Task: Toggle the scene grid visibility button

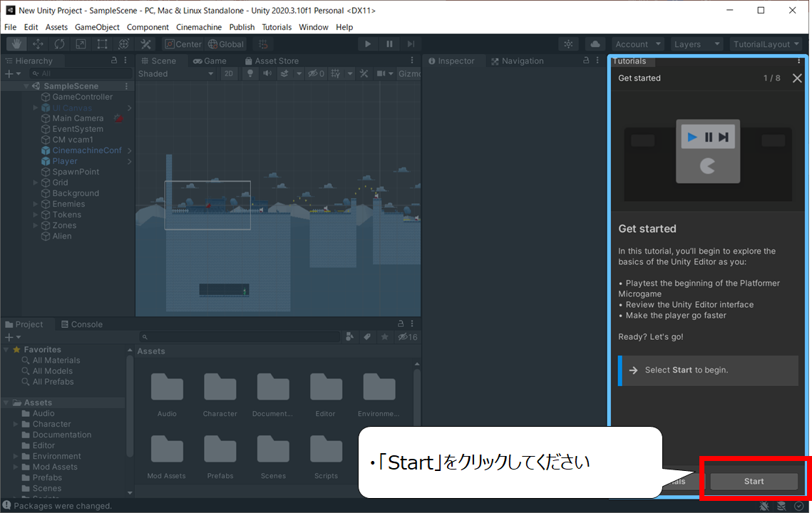Action: click(336, 73)
